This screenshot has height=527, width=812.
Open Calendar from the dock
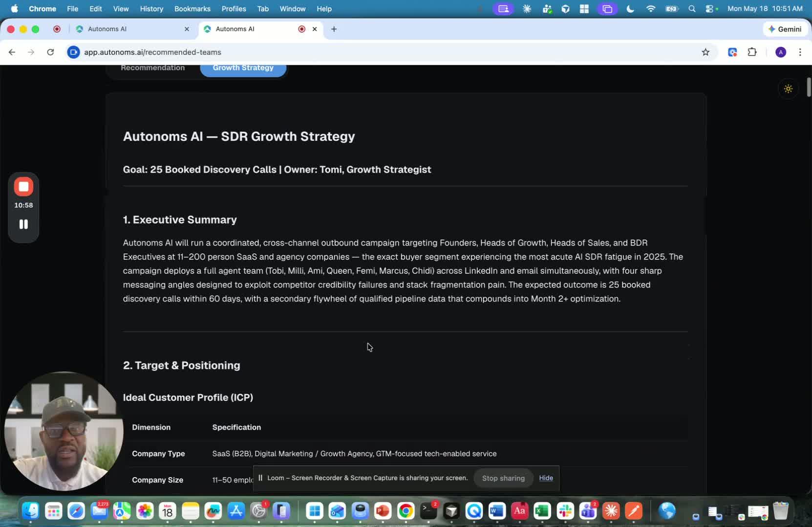tap(168, 511)
